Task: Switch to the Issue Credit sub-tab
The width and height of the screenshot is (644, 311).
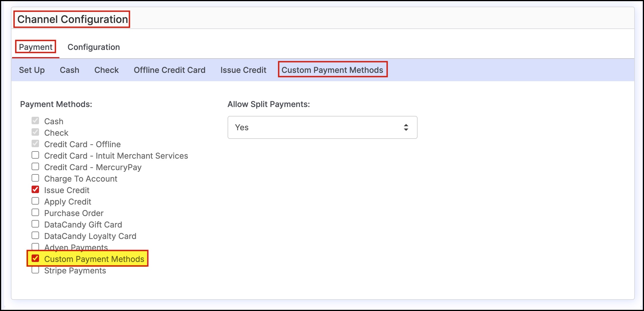Action: pyautogui.click(x=243, y=70)
